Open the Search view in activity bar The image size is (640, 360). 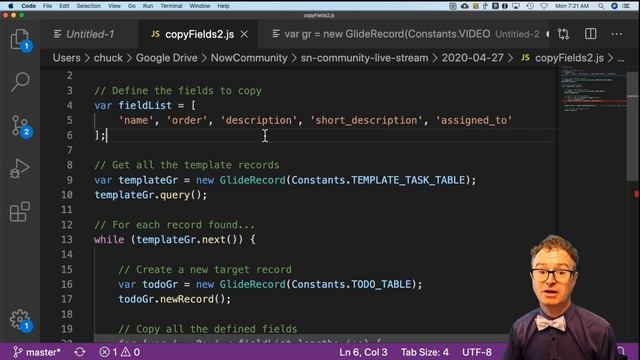(x=20, y=82)
